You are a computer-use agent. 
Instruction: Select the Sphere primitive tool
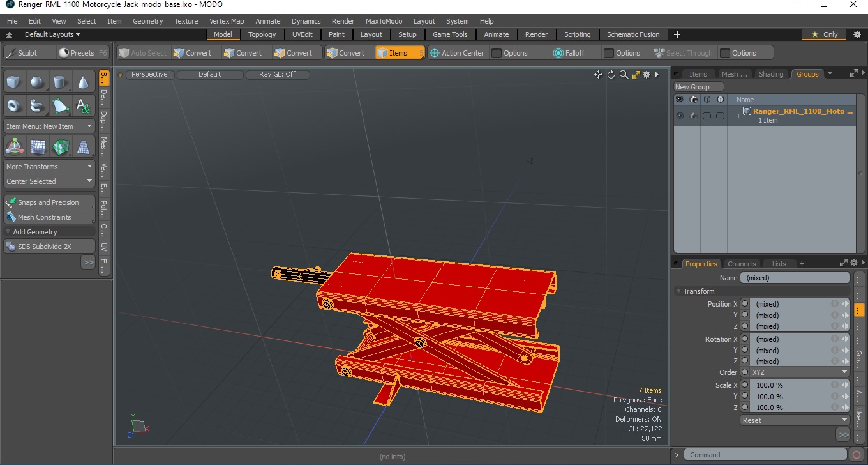tap(37, 82)
